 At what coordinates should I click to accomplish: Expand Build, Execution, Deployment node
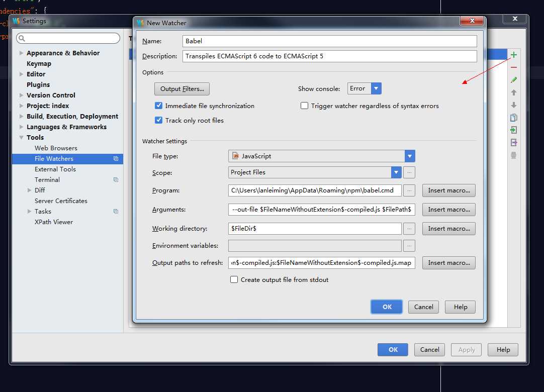tap(21, 116)
